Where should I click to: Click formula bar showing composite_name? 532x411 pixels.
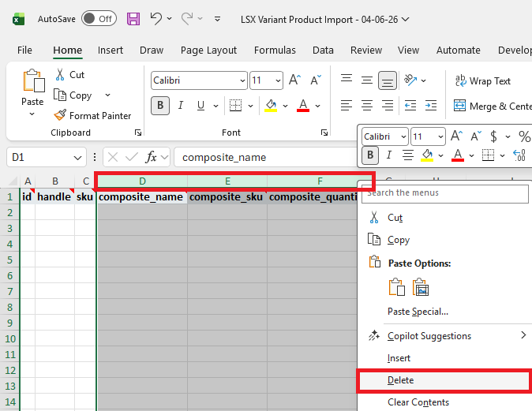[x=265, y=157]
